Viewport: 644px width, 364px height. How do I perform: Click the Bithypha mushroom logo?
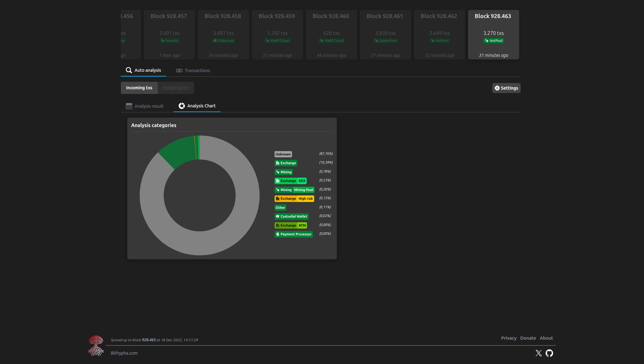[x=96, y=346]
